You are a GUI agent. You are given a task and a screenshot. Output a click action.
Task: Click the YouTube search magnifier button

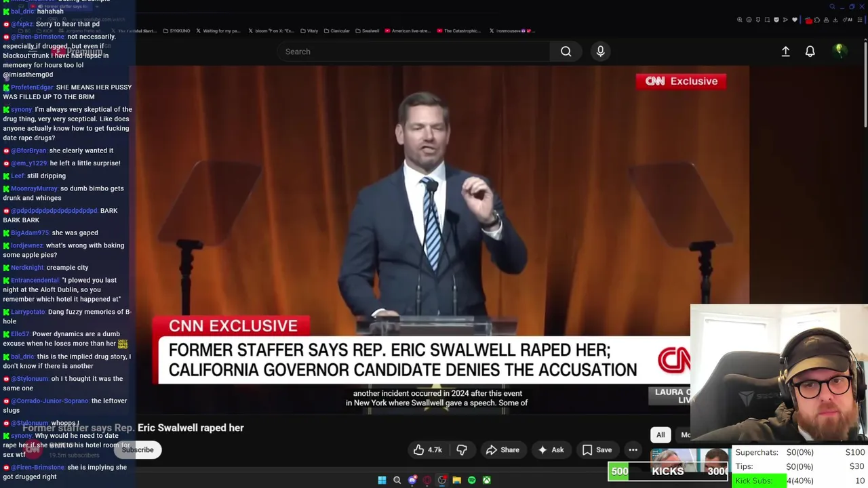click(x=566, y=52)
